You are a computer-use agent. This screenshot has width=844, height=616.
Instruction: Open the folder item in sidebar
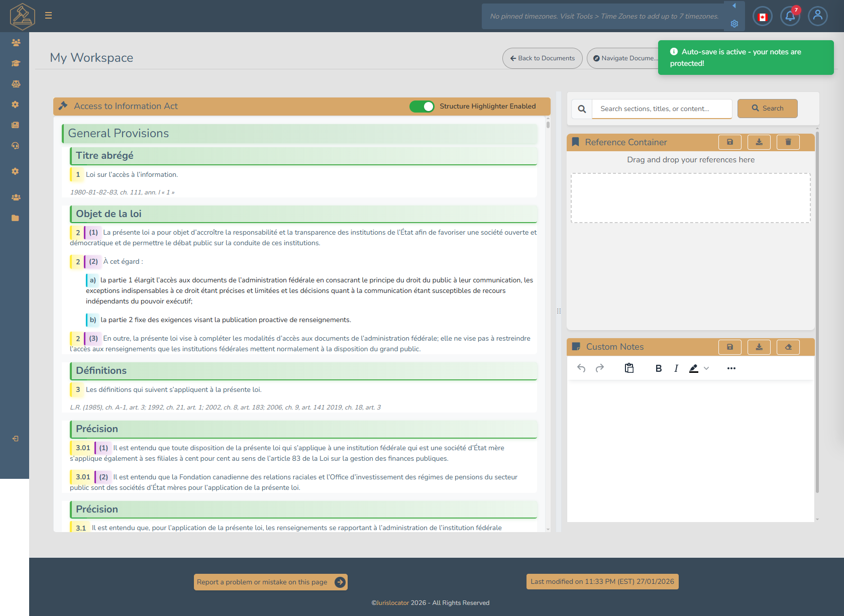(x=15, y=218)
